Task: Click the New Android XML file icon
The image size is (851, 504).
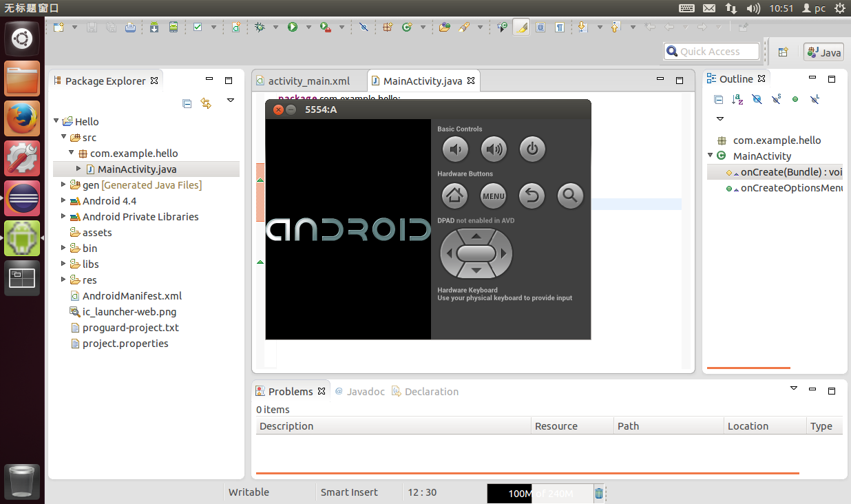Action: tap(235, 28)
